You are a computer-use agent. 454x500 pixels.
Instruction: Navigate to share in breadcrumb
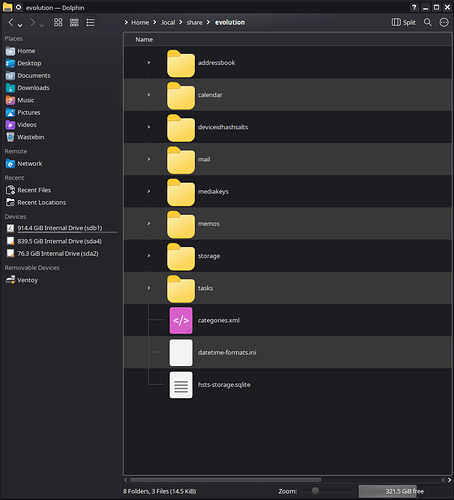tap(194, 22)
